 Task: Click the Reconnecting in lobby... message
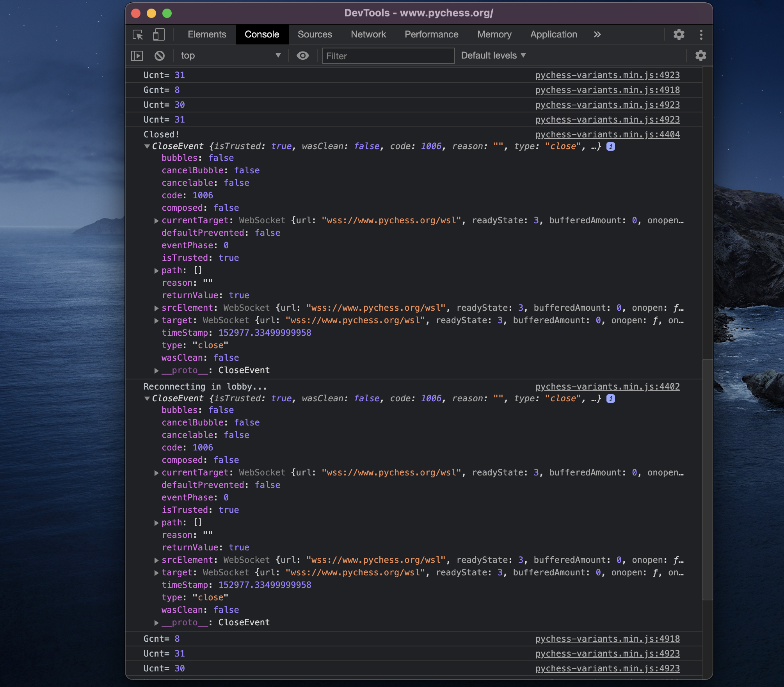click(x=205, y=387)
